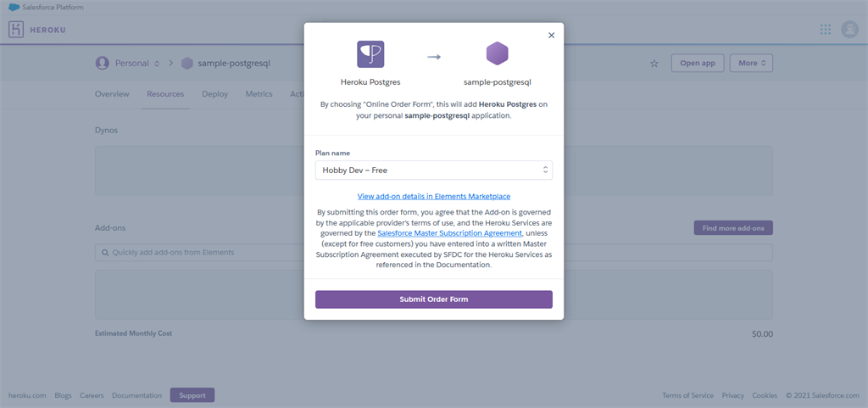This screenshot has height=408, width=868.
Task: Click the Open app button
Action: coord(698,63)
